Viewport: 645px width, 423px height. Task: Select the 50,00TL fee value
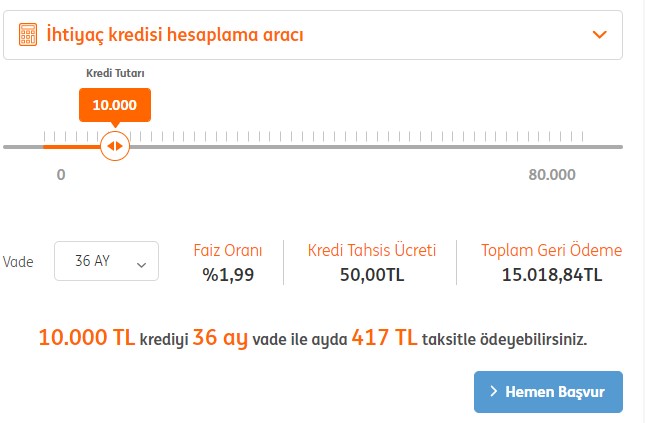372,274
